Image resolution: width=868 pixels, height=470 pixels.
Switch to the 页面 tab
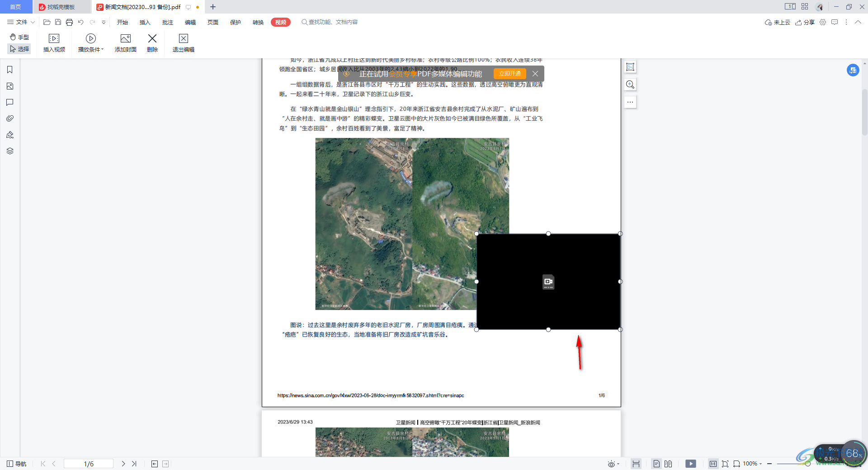pyautogui.click(x=213, y=22)
